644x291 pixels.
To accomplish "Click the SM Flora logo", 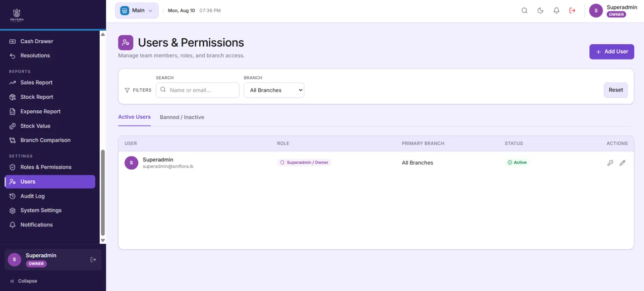I will (x=17, y=14).
